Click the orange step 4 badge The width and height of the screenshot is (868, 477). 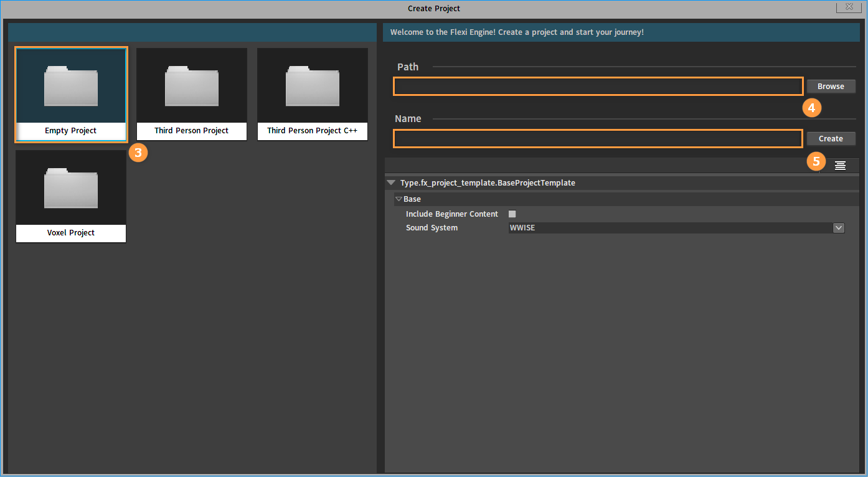[x=811, y=108]
